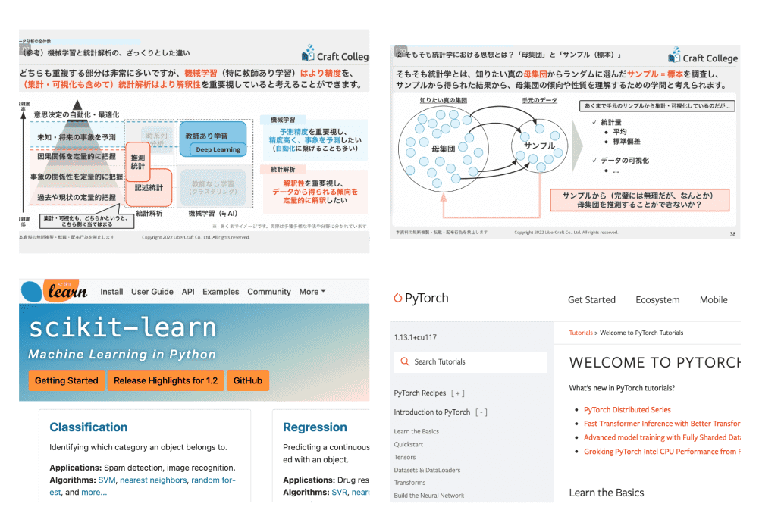Expand the More dropdown in scikit-learn
The width and height of the screenshot is (759, 532).
312,292
